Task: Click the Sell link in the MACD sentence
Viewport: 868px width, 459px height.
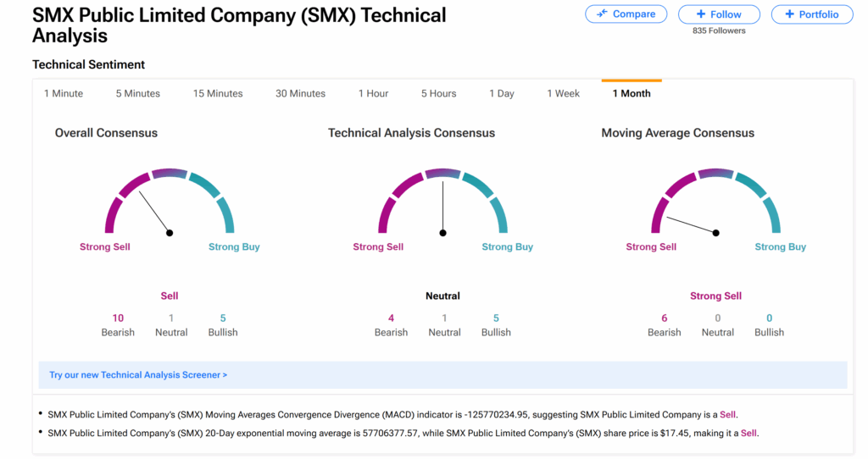Action: coord(728,415)
